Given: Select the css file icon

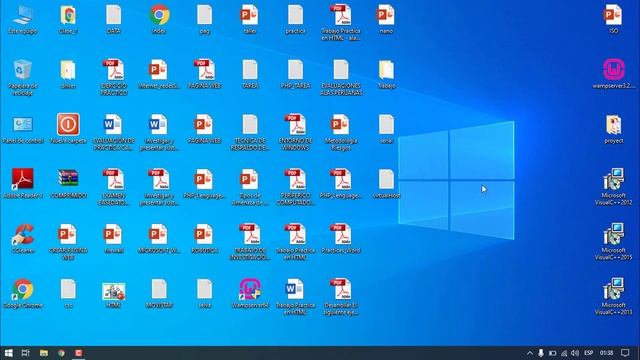Looking at the screenshot, I should pos(68,293).
